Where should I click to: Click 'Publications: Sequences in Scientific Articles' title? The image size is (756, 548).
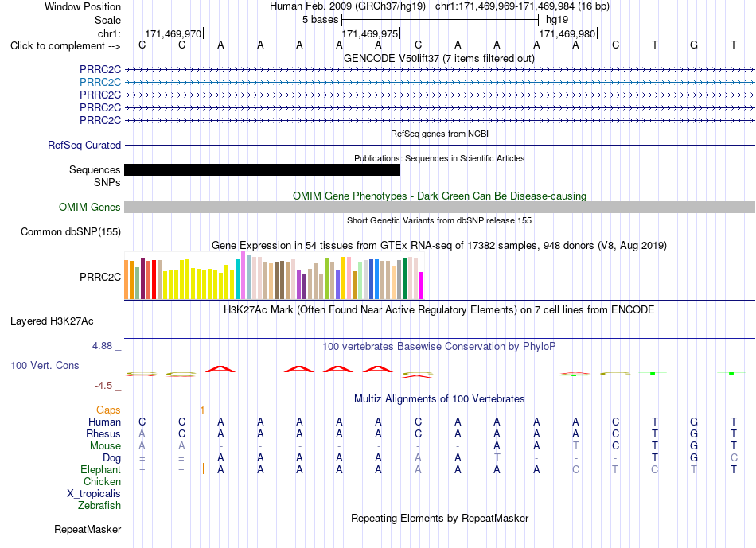pos(439,158)
